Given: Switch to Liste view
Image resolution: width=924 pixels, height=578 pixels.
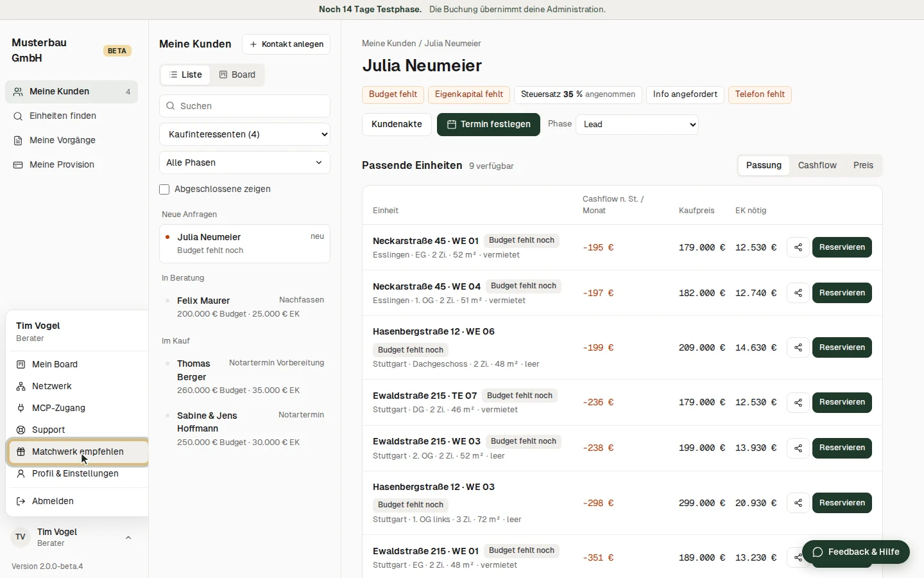Looking at the screenshot, I should [185, 75].
